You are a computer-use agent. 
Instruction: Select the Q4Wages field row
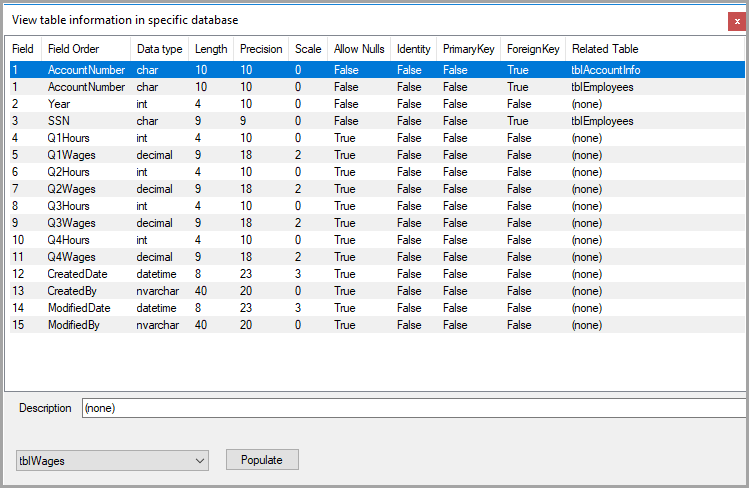pos(377,257)
